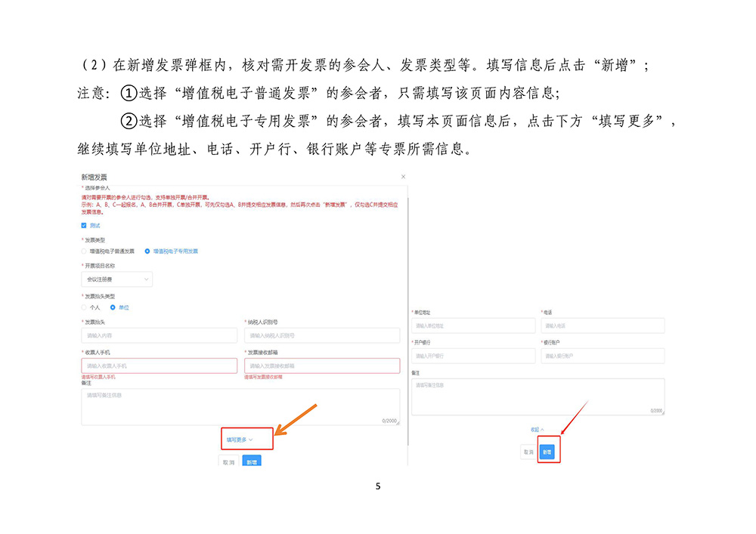The height and width of the screenshot is (534, 756).
Task: Choose 个人 as invoice title type
Action: pyautogui.click(x=84, y=307)
